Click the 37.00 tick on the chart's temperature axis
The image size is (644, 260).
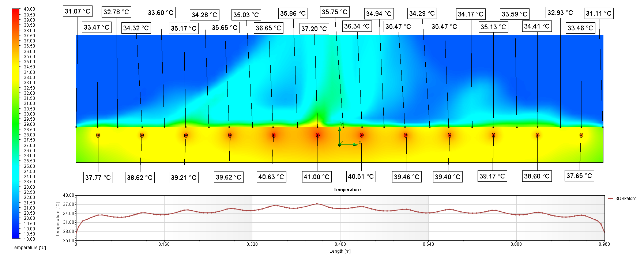click(68, 204)
